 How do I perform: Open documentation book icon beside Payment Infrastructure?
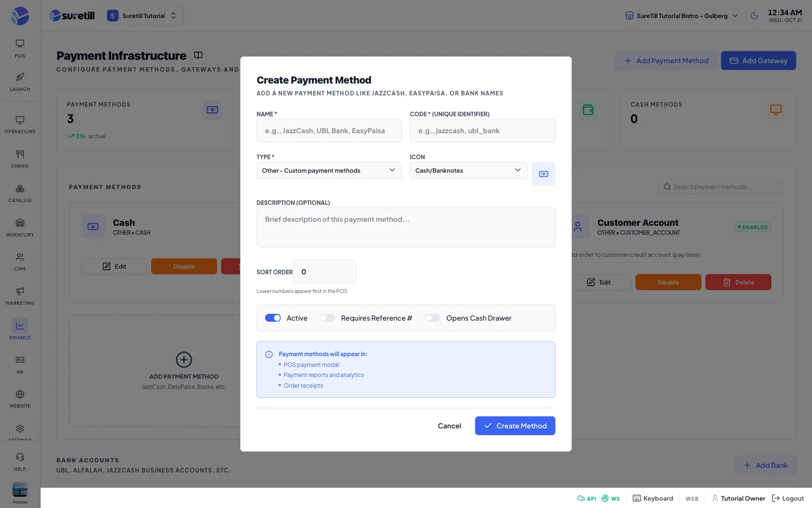198,55
